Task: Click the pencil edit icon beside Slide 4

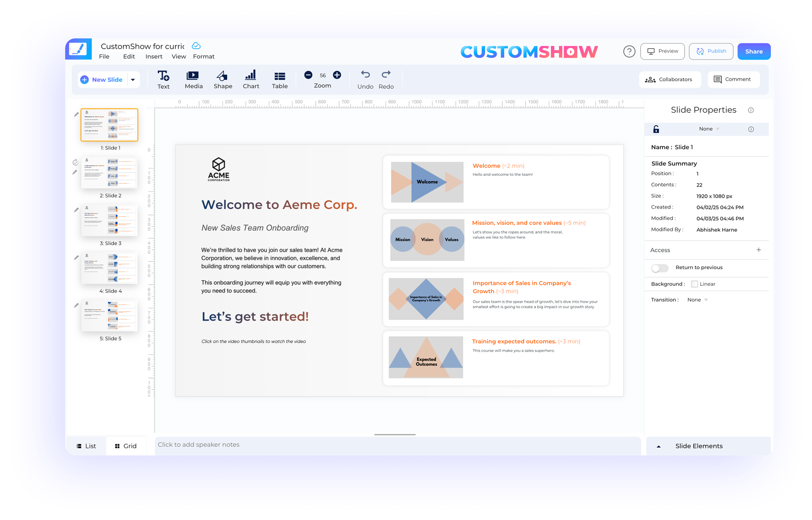Action: click(x=76, y=257)
